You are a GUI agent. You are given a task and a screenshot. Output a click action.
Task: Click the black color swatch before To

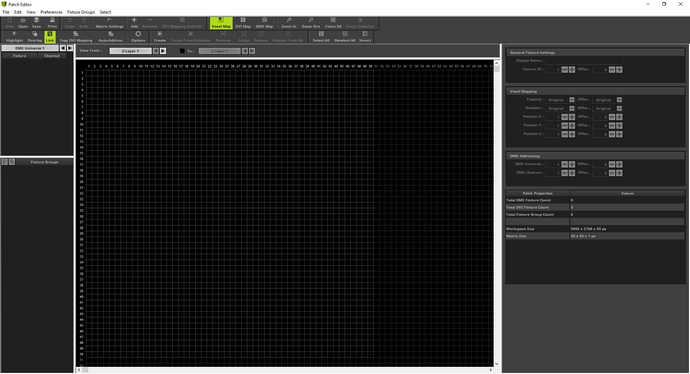coord(182,51)
